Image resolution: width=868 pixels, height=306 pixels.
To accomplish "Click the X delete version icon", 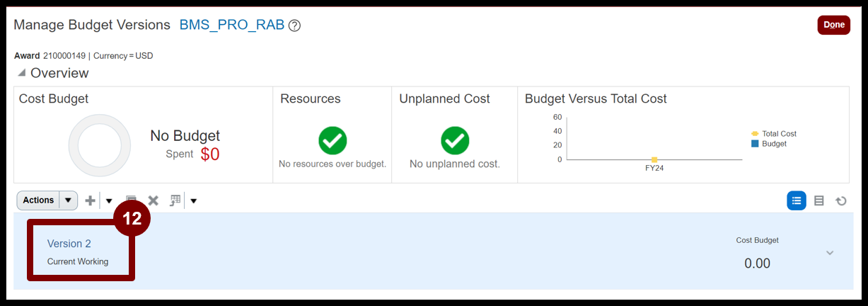I will 153,200.
